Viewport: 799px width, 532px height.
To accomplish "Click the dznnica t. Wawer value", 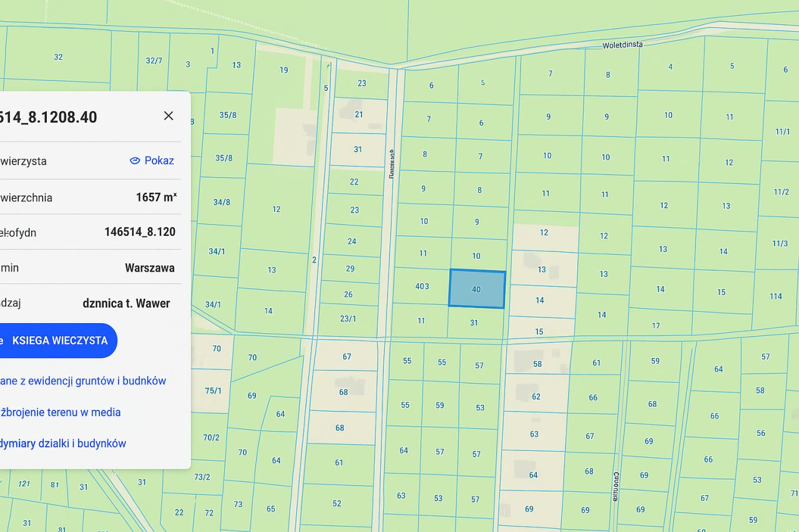I will coord(126,303).
